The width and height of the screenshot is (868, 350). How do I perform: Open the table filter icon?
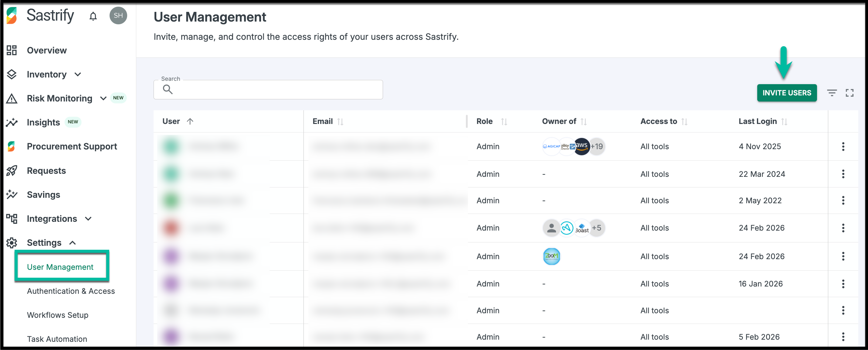(x=832, y=93)
